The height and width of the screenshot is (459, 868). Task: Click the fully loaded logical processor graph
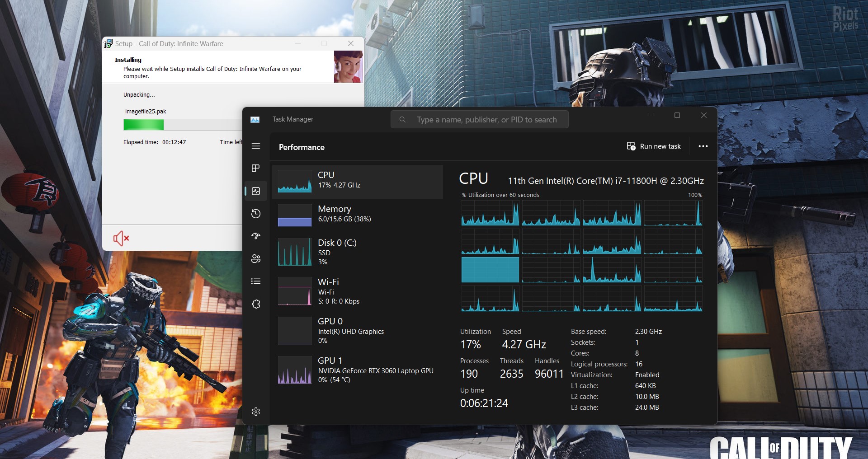tap(490, 270)
